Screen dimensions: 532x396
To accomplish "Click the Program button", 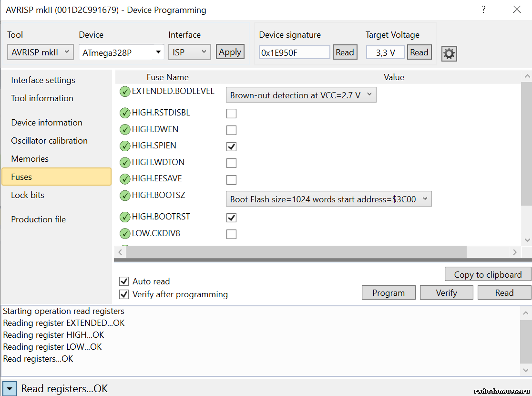I will click(389, 293).
